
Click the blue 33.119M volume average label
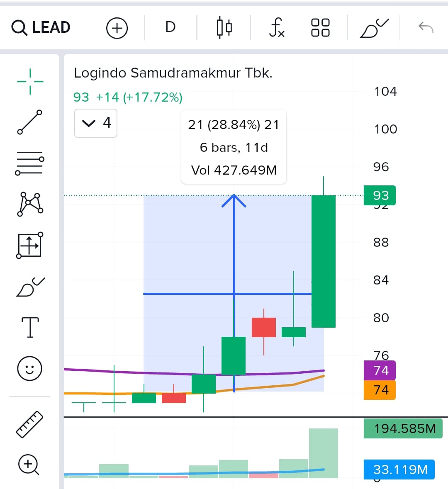click(399, 470)
